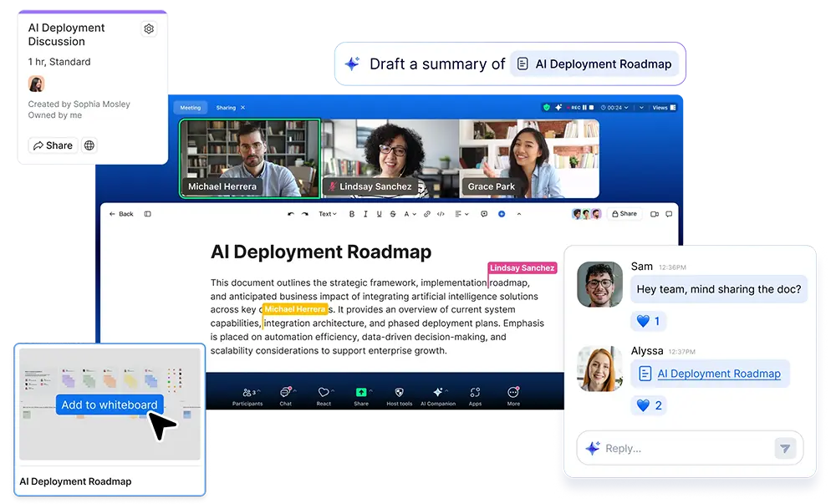Screen dimensions: 836x504
Task: Click the Add to whiteboard button
Action: click(110, 405)
